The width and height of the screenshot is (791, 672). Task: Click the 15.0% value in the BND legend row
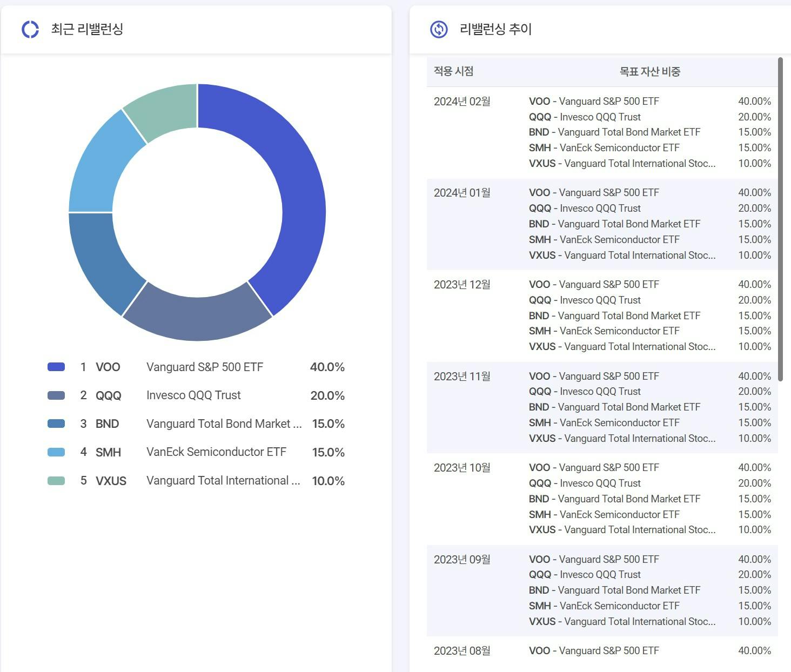(x=329, y=424)
